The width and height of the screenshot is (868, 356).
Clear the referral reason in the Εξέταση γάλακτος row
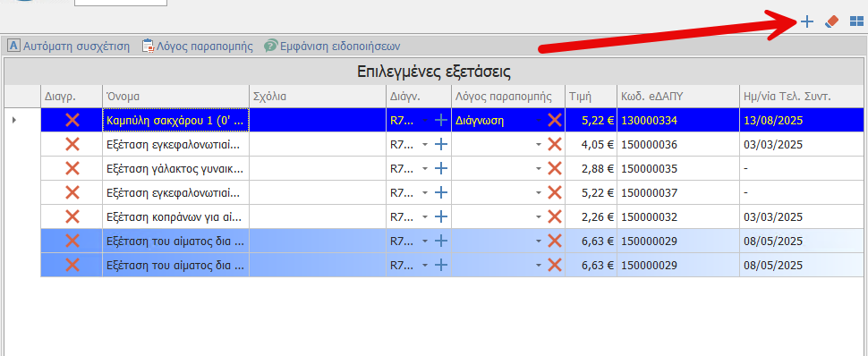point(555,168)
